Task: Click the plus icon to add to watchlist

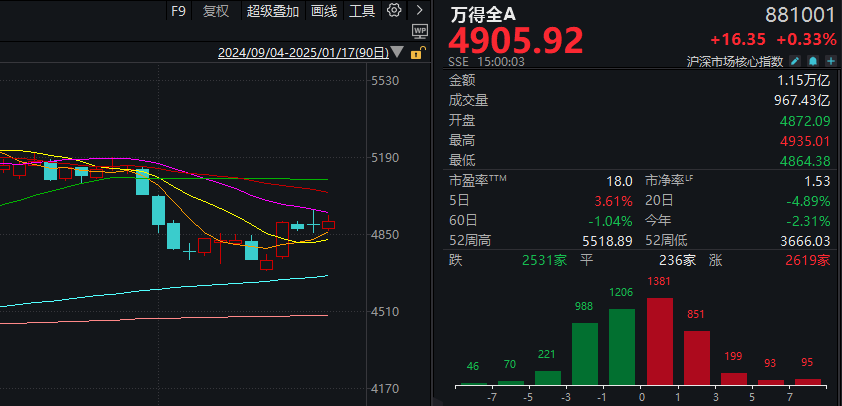Action: tap(831, 61)
